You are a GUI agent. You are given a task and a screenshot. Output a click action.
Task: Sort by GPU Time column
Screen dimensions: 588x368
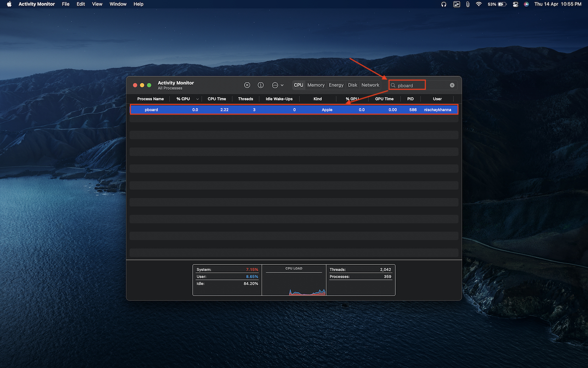point(384,99)
